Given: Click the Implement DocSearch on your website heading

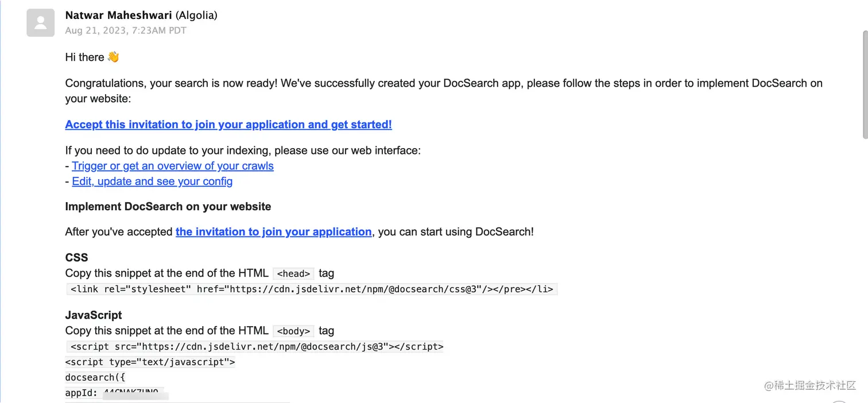Looking at the screenshot, I should 168,207.
